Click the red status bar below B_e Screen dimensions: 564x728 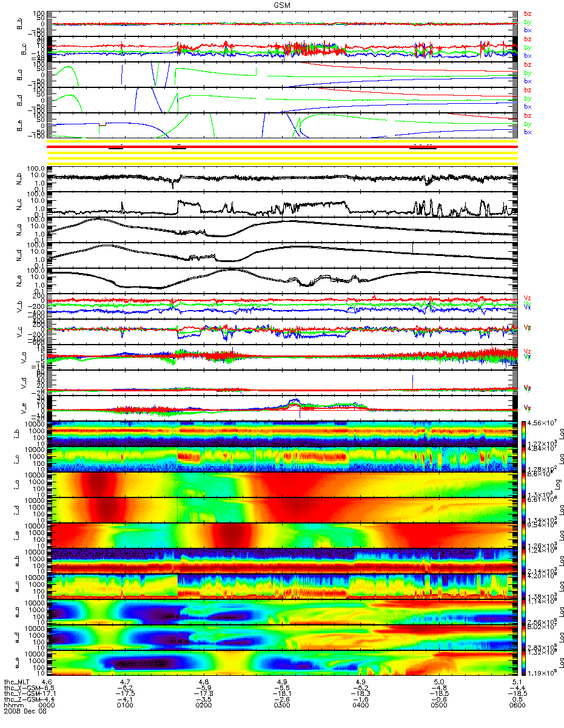[282, 147]
